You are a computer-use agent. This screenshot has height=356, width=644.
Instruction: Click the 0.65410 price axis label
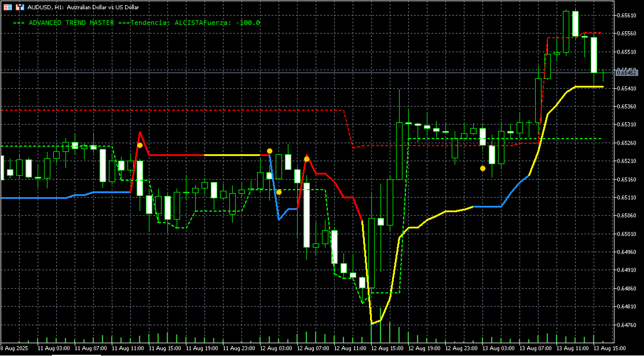pos(627,88)
